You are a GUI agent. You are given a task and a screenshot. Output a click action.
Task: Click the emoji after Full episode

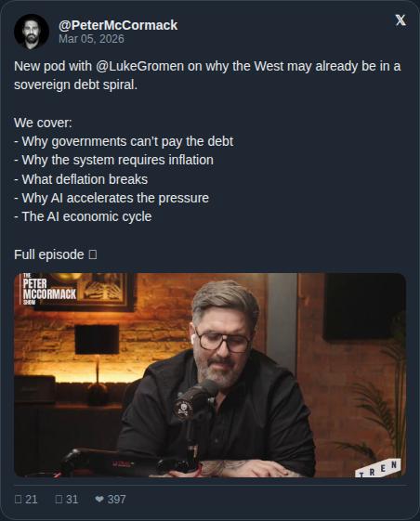(x=93, y=254)
